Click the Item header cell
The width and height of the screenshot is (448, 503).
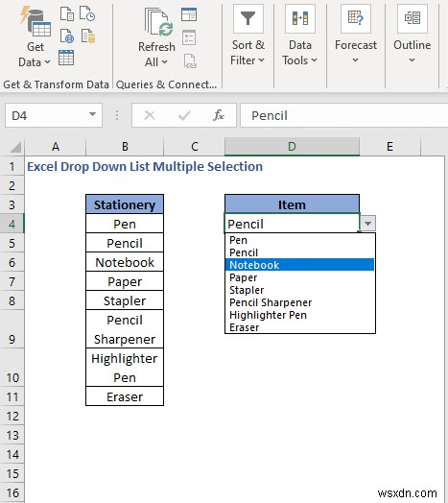pos(292,204)
